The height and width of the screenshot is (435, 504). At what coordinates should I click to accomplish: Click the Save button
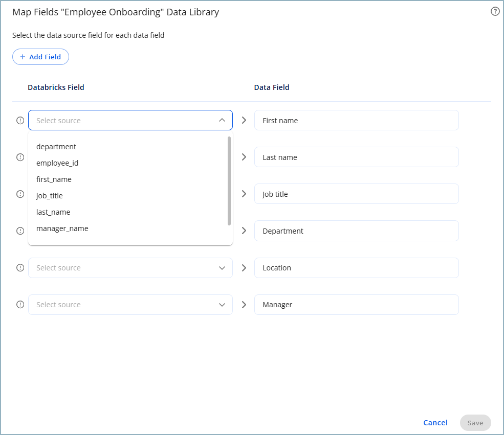[x=475, y=423]
